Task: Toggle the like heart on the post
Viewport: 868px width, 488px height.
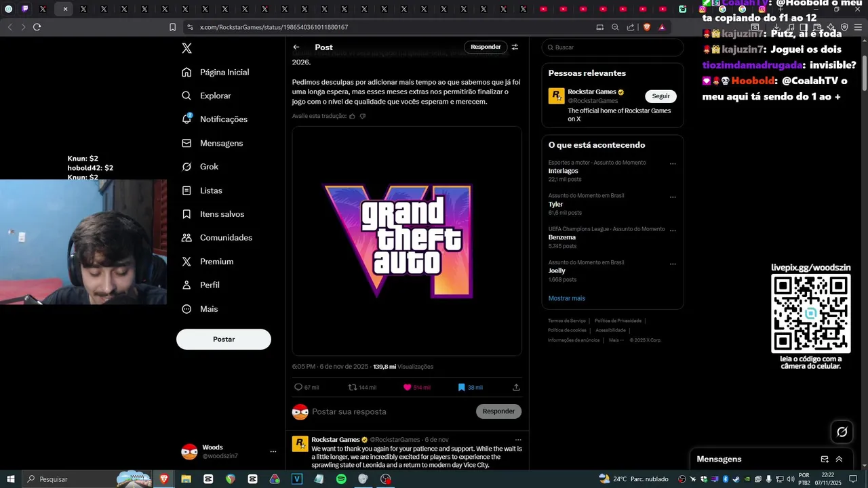Action: pyautogui.click(x=407, y=387)
